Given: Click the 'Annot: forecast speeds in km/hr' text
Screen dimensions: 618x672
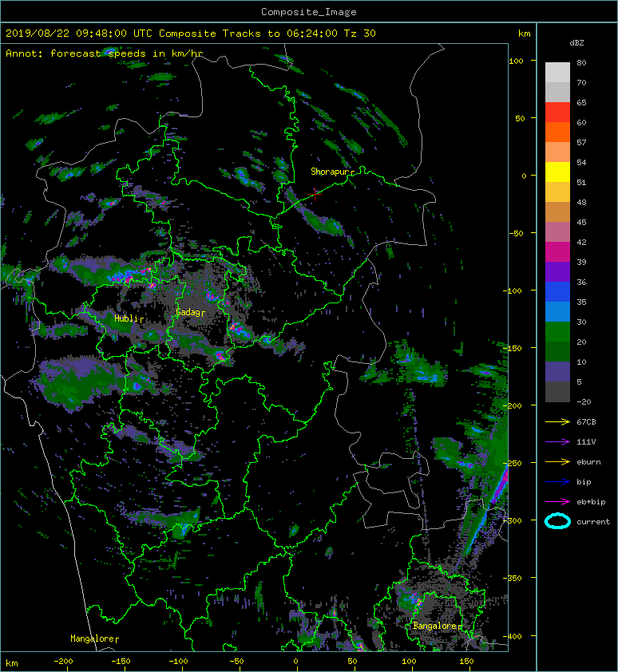Looking at the screenshot, I should tap(105, 53).
